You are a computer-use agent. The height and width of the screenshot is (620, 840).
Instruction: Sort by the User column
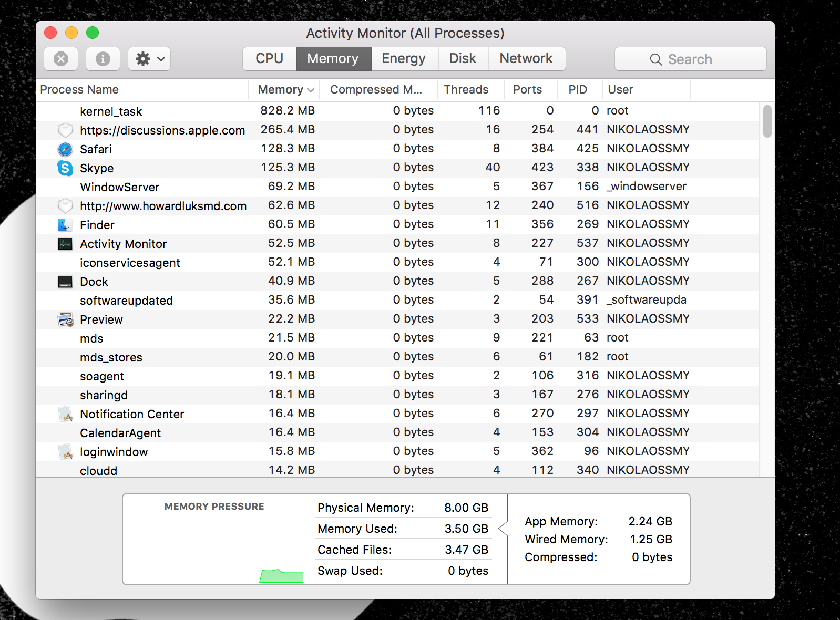pyautogui.click(x=647, y=90)
